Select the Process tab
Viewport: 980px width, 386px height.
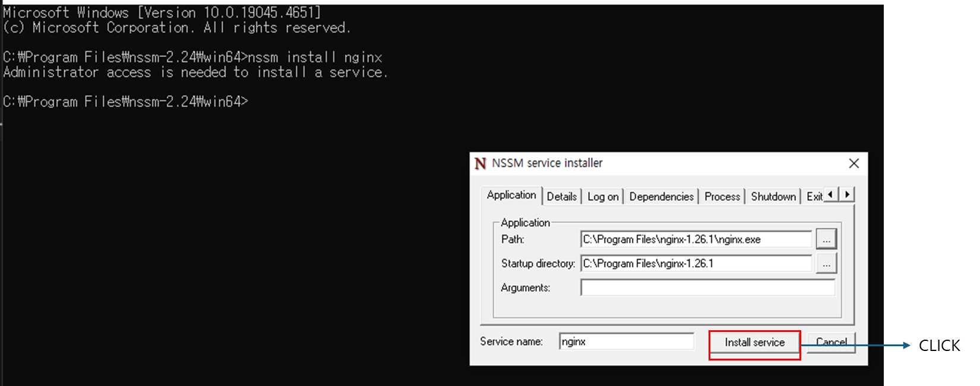click(722, 197)
